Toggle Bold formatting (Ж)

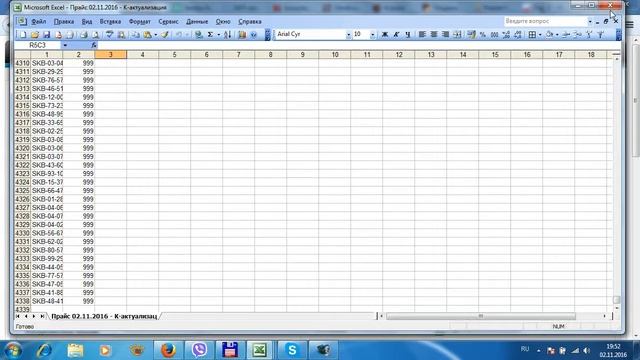point(384,35)
